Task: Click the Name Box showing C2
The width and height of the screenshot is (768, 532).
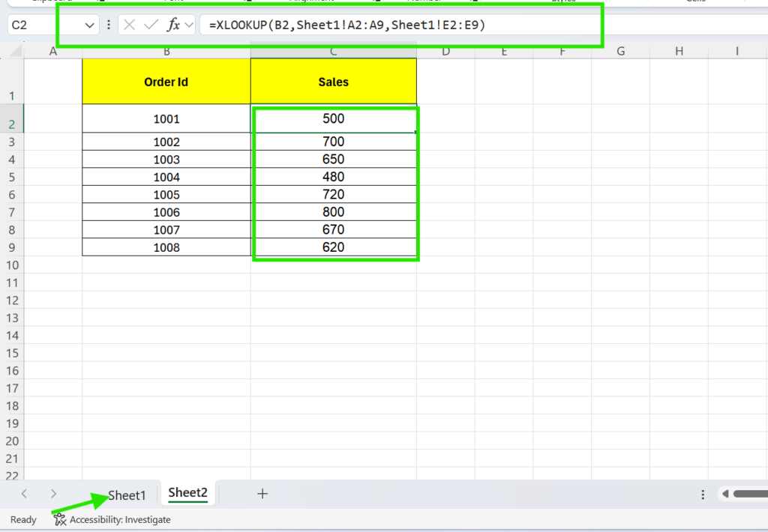Action: pyautogui.click(x=45, y=25)
